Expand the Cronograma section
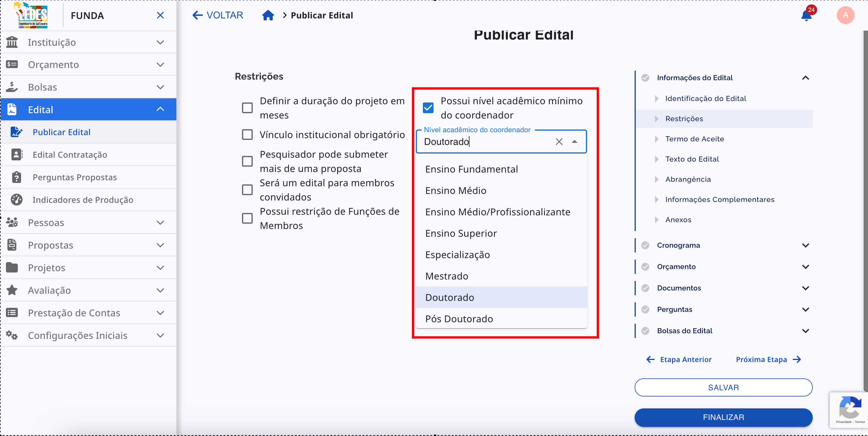Screen dimensions: 868x436 pos(806,245)
